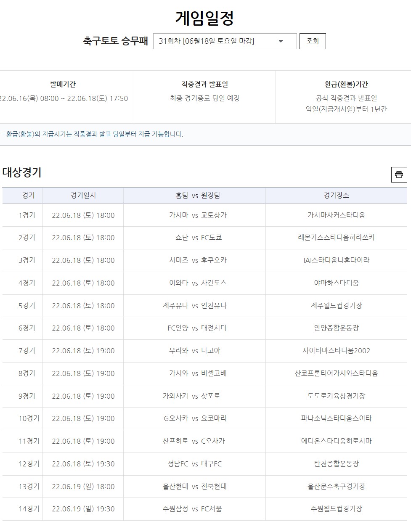The height and width of the screenshot is (532, 411).
Task: Click the 성남FC vs 대구FC match
Action: point(194,464)
